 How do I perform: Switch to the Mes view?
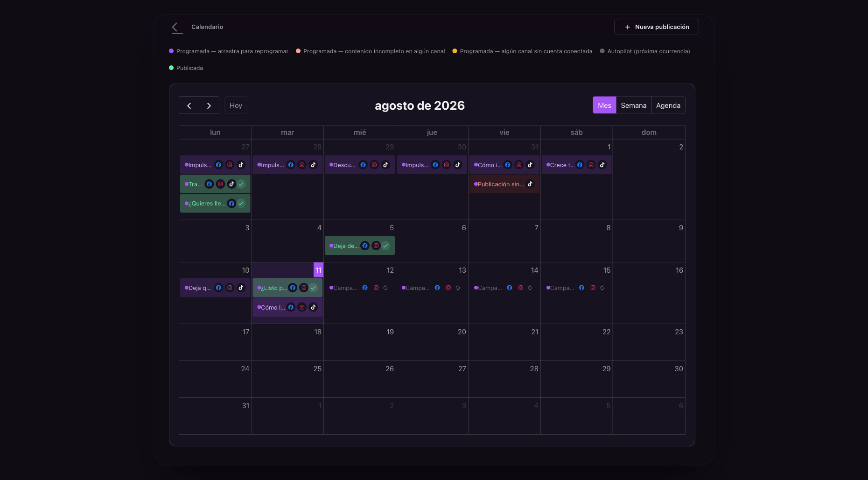(x=604, y=106)
